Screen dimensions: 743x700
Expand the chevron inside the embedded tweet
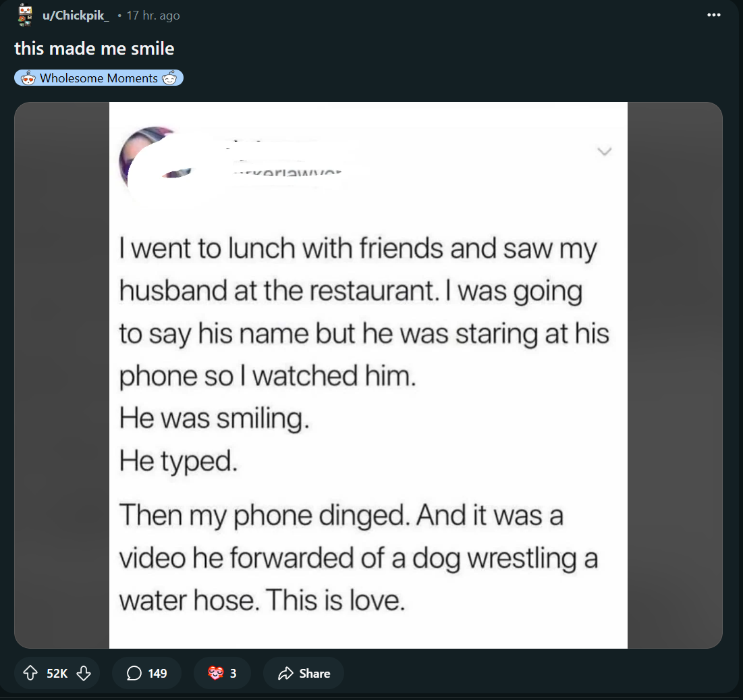click(x=605, y=151)
